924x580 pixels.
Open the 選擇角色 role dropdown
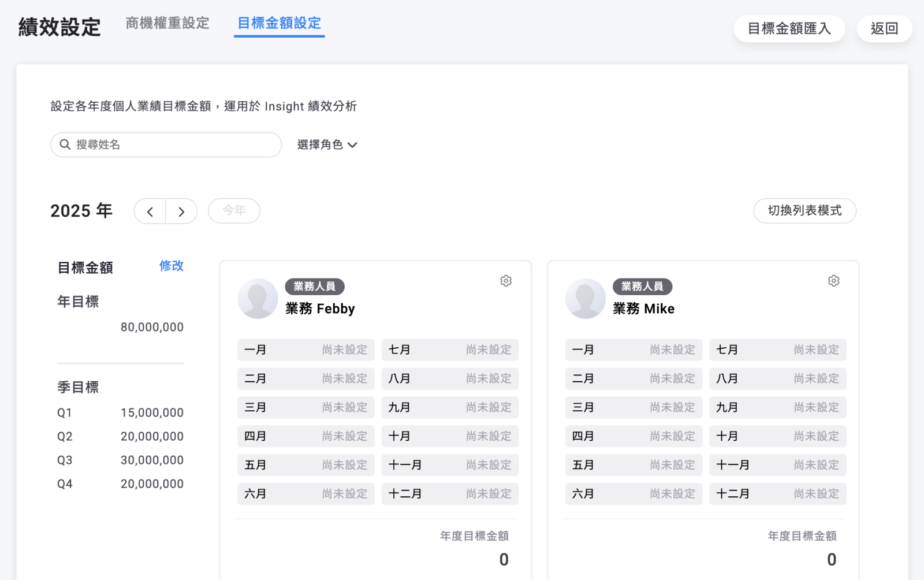pos(321,144)
